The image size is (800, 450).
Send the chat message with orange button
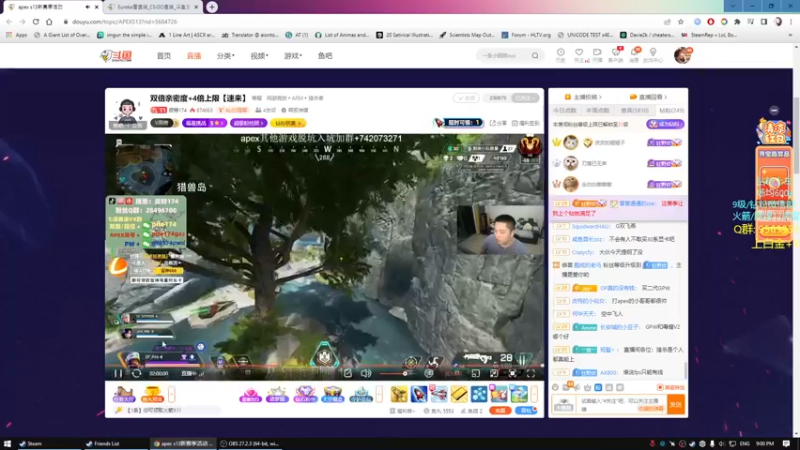[676, 405]
